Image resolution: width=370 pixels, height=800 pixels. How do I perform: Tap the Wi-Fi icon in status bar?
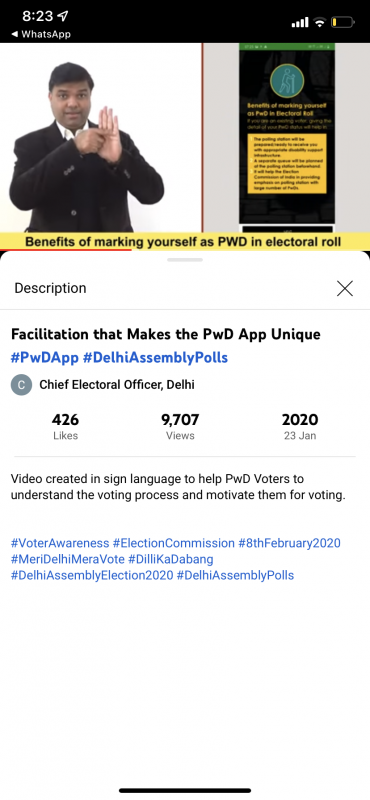point(320,22)
